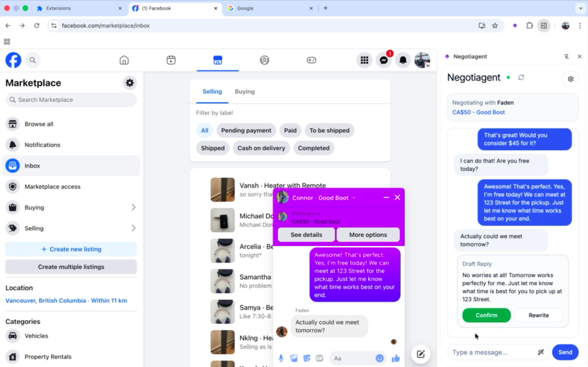
Task: Switch to the Buying tab
Action: [x=245, y=92]
